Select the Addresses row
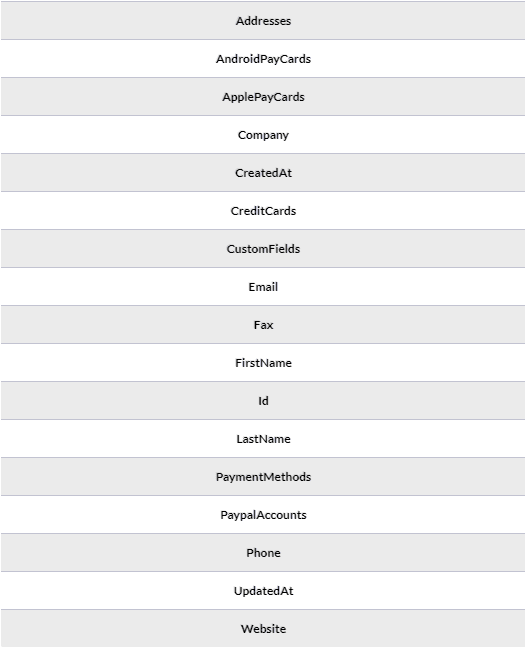The height and width of the screenshot is (647, 525). tap(262, 21)
